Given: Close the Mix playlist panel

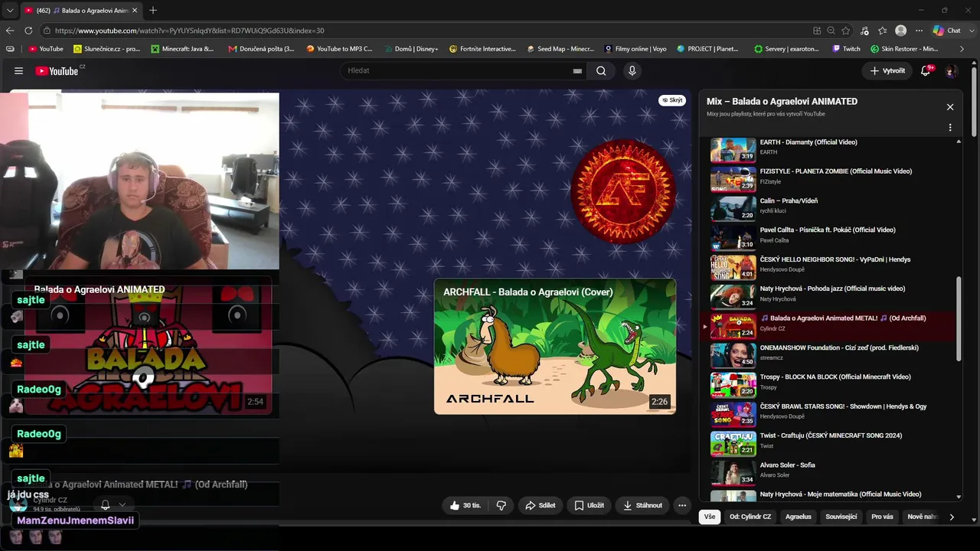Looking at the screenshot, I should pos(950,107).
